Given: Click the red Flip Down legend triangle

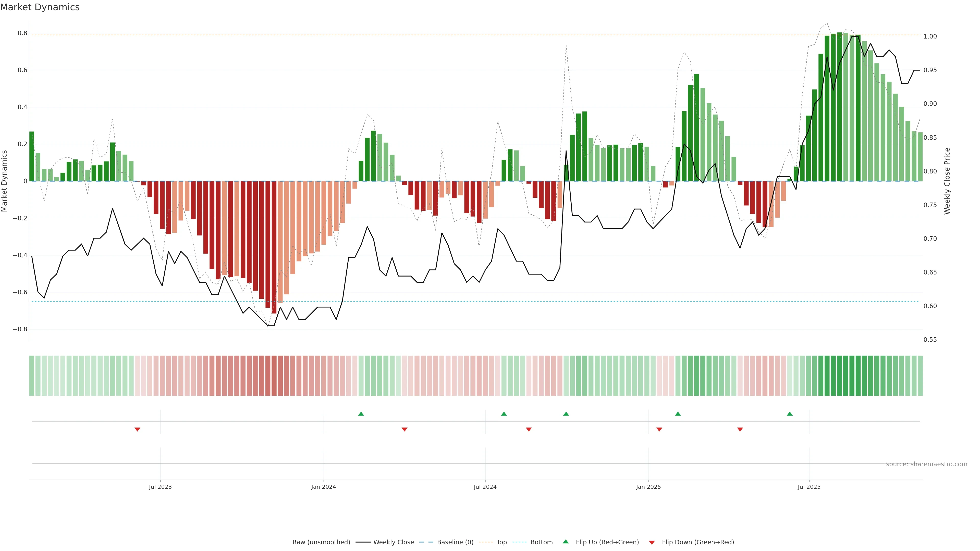Looking at the screenshot, I should coord(652,542).
